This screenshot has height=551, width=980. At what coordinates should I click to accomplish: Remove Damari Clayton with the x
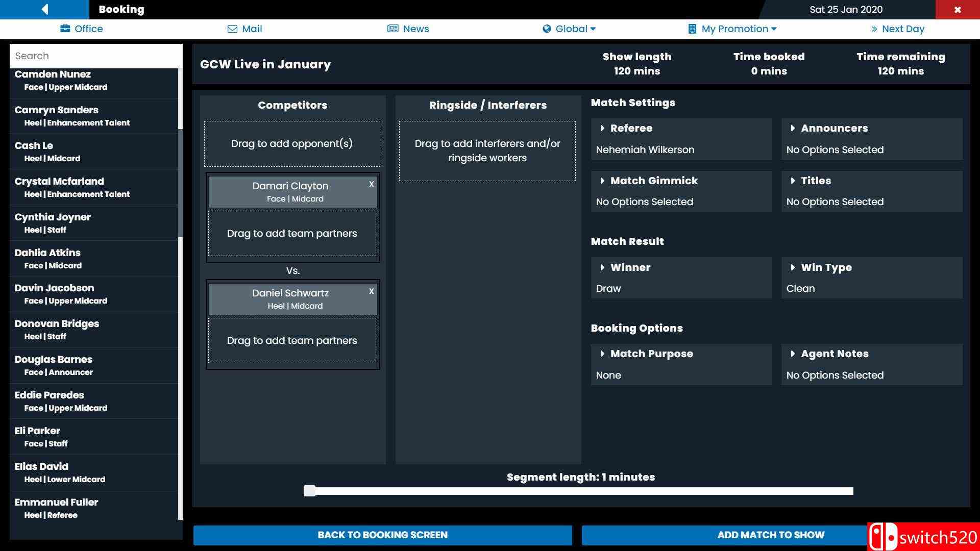pos(372,184)
